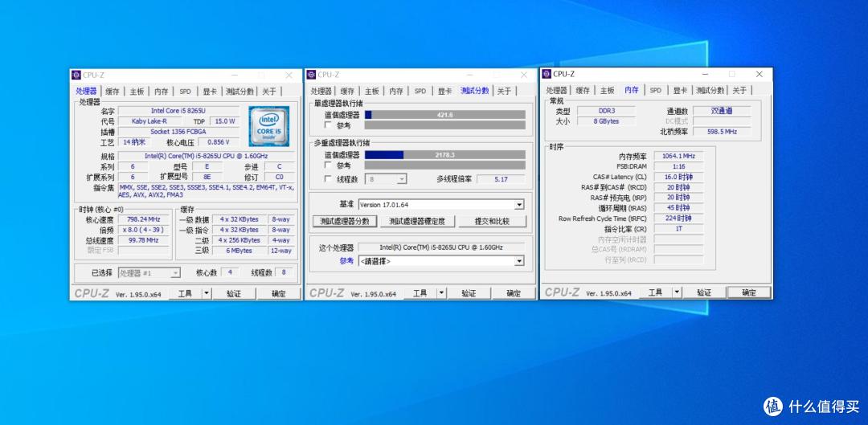Viewport: 868px width, 425px height.
Task: Click CPU-Z title icon in memory window
Action: pyautogui.click(x=547, y=74)
